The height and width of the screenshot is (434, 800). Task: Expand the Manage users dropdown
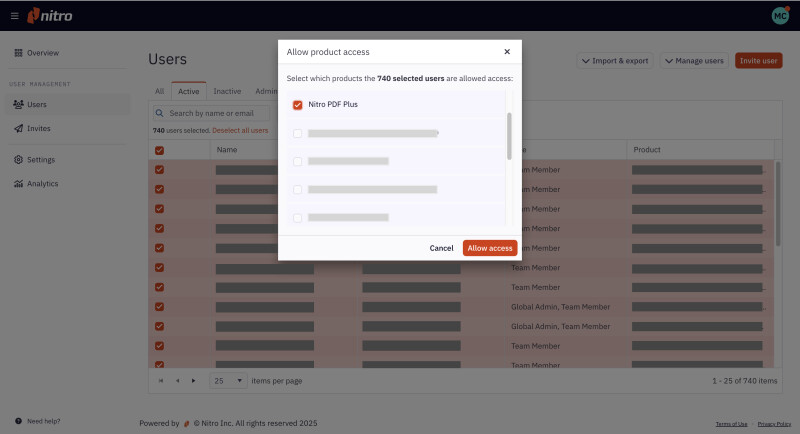(693, 61)
